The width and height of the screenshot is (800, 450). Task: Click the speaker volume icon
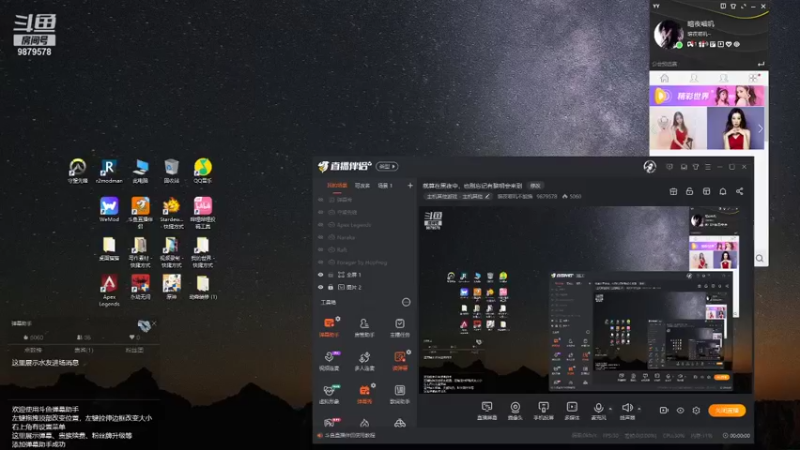tap(627, 408)
